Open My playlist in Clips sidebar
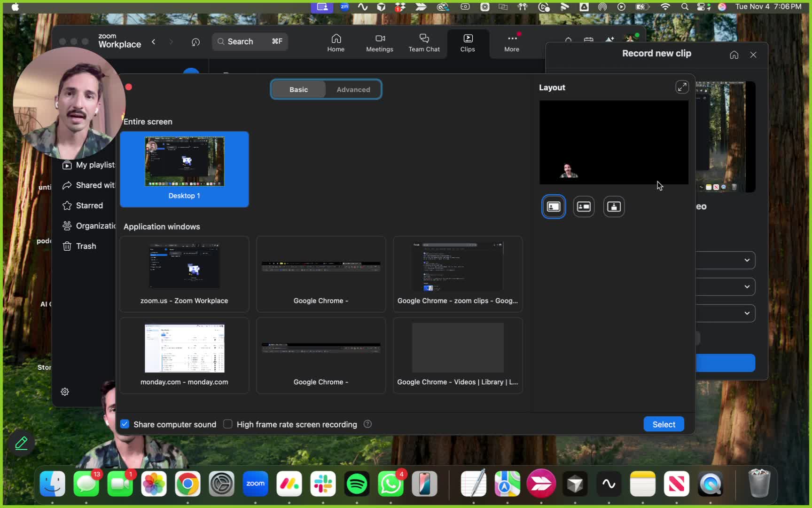The height and width of the screenshot is (508, 812). (x=89, y=165)
